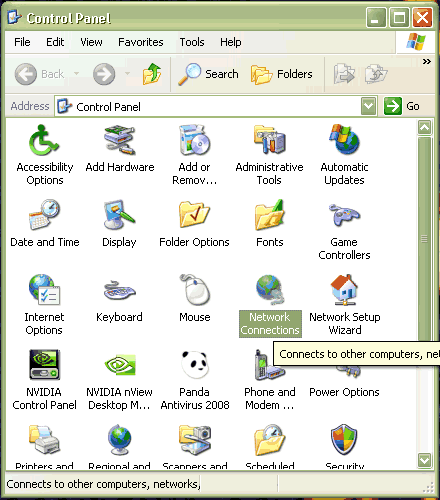The width and height of the screenshot is (440, 500).
Task: Open the Add Hardware wizard icon
Action: (x=120, y=141)
